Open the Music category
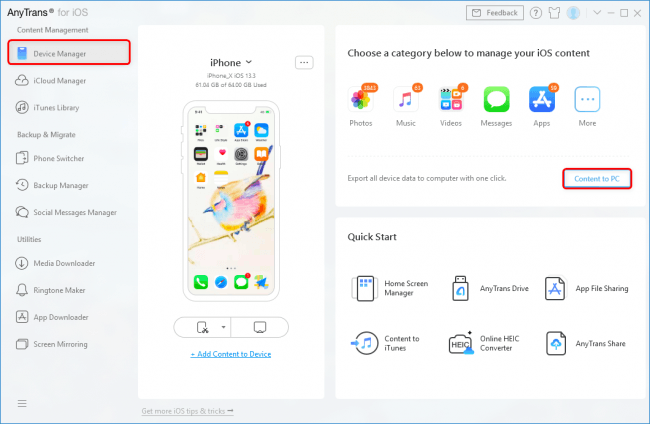The width and height of the screenshot is (650, 424). [407, 100]
